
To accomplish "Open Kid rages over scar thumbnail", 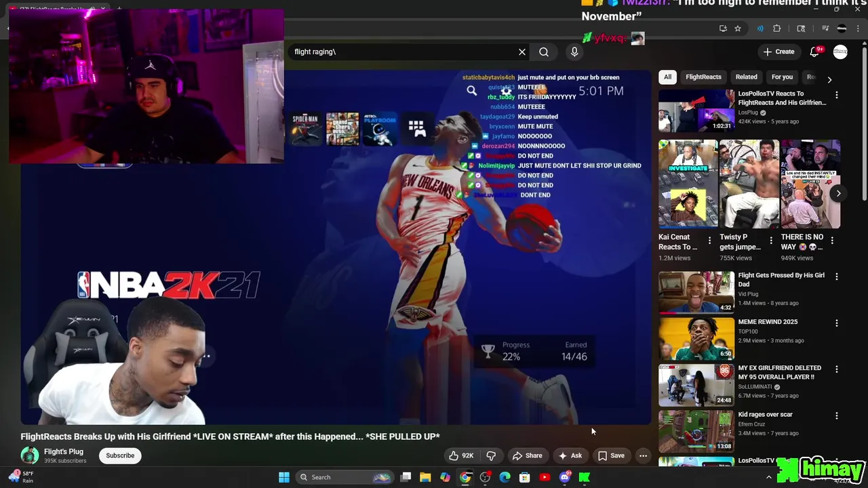I will (x=696, y=430).
